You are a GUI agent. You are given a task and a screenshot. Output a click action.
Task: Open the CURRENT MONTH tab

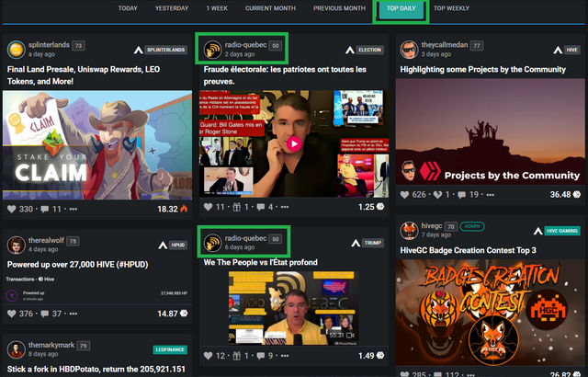click(270, 8)
